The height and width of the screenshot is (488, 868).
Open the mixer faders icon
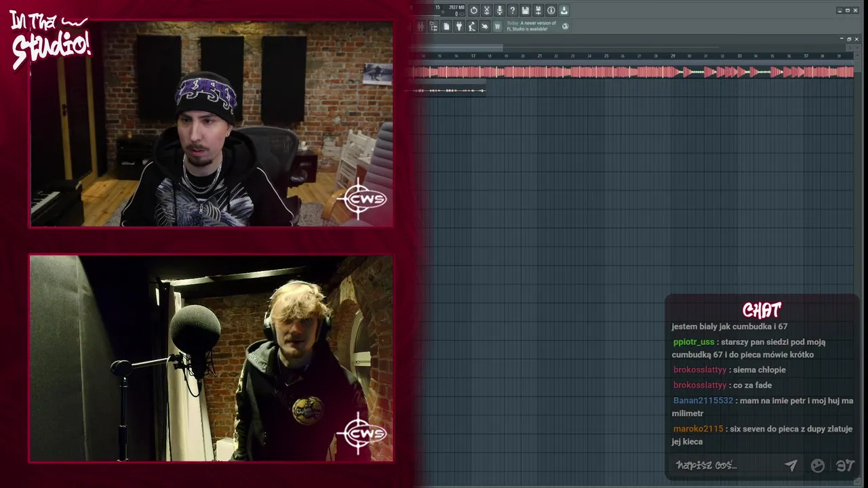(420, 26)
